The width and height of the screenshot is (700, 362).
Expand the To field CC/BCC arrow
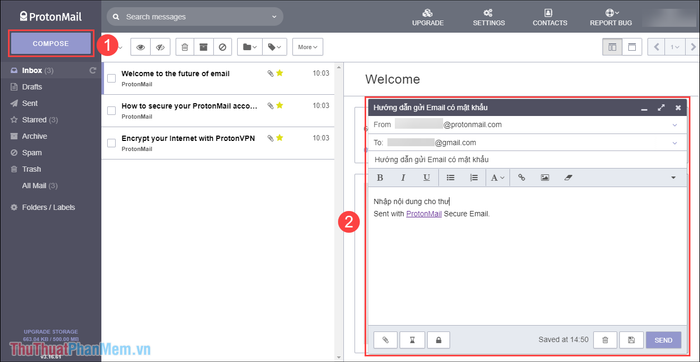point(675,143)
